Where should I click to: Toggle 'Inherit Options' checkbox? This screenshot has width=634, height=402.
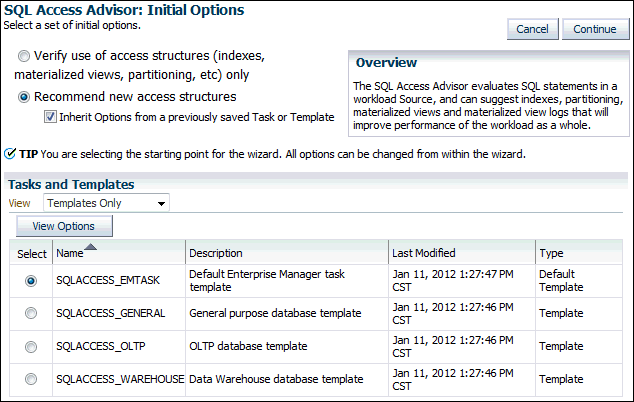click(51, 117)
